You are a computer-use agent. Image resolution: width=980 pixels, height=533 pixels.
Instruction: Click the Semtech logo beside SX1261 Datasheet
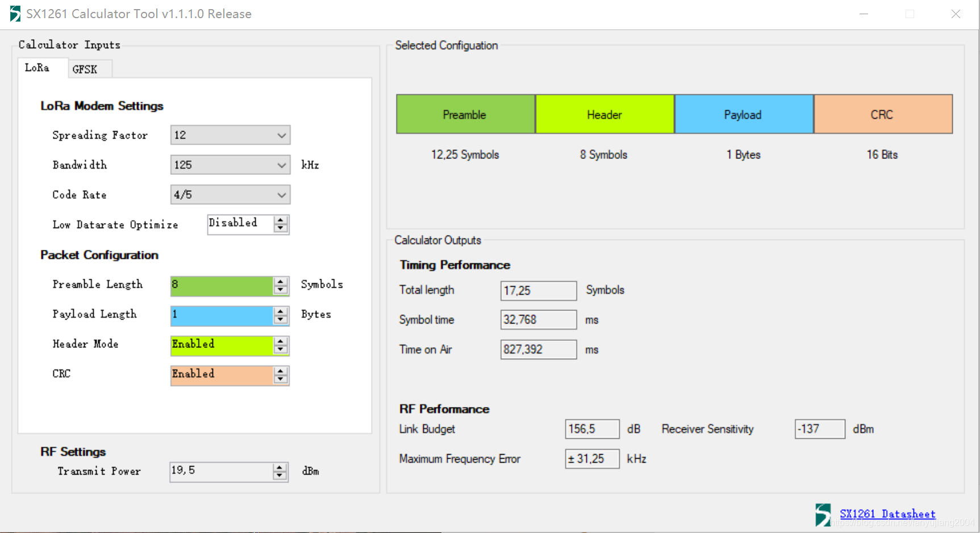pyautogui.click(x=823, y=515)
